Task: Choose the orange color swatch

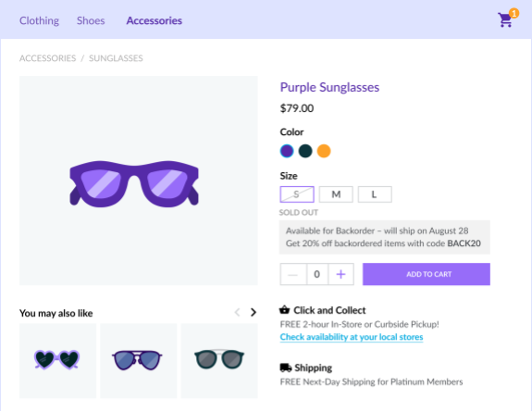Action: [324, 151]
